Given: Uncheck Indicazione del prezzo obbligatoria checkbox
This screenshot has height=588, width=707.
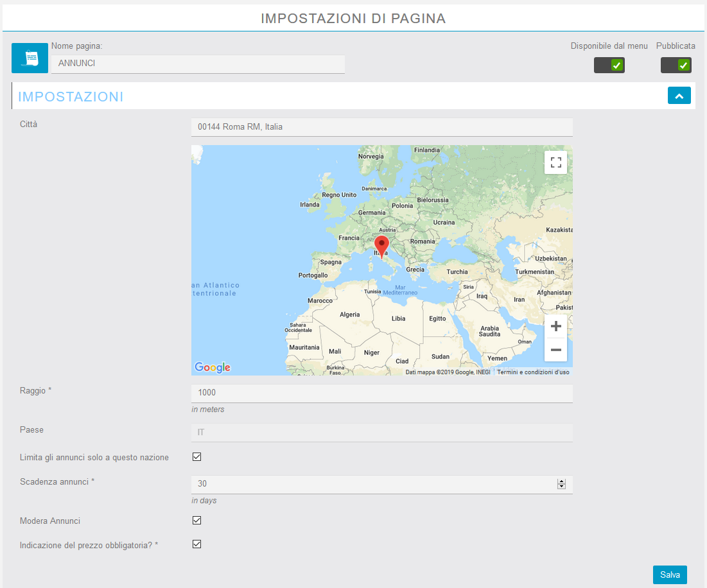Looking at the screenshot, I should tap(196, 544).
